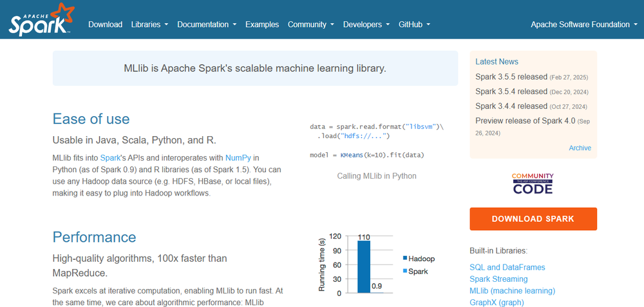Open the Community Code conference logo
This screenshot has width=644, height=307.
[x=533, y=184]
